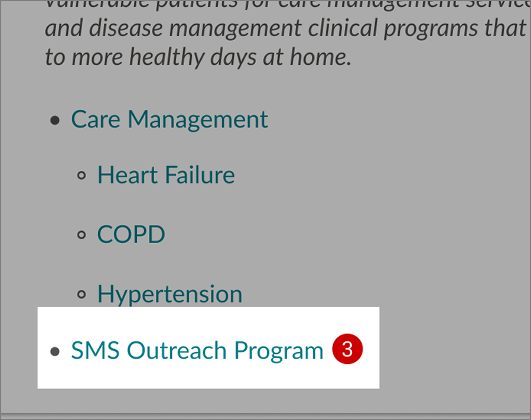Screen dimensions: 531x420
Task: Go to the COPD program link
Action: pyautogui.click(x=131, y=234)
